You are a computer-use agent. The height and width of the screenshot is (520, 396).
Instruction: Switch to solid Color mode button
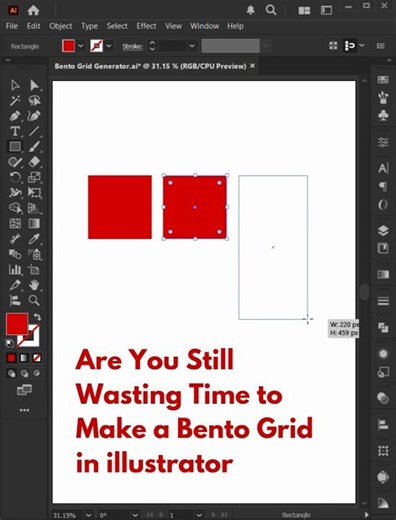(x=11, y=358)
